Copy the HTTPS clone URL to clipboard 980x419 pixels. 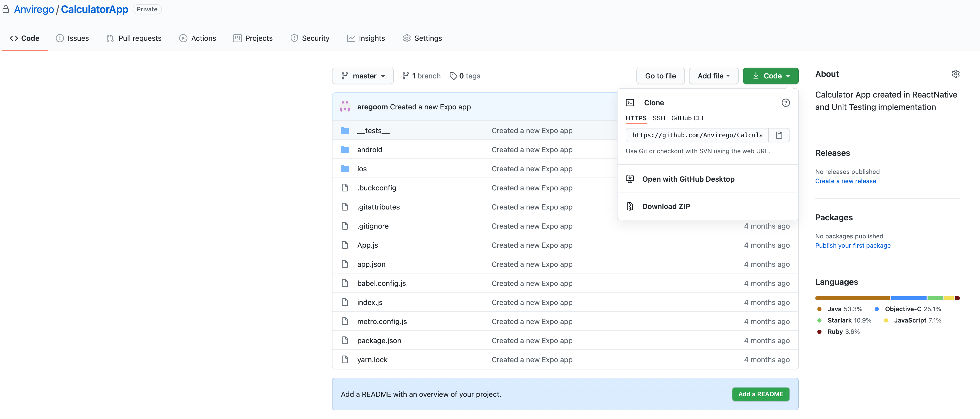point(779,135)
